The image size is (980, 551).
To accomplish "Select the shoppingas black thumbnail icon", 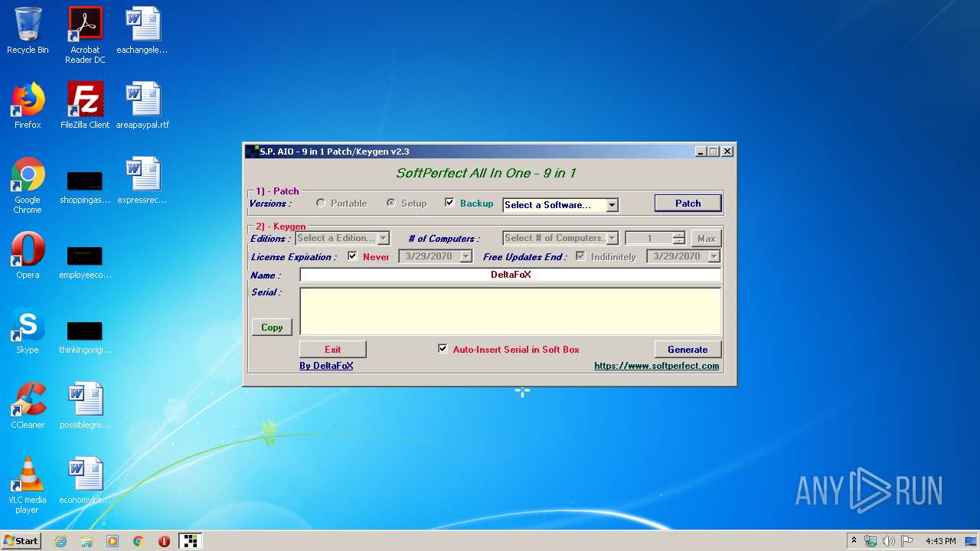I will click(85, 186).
